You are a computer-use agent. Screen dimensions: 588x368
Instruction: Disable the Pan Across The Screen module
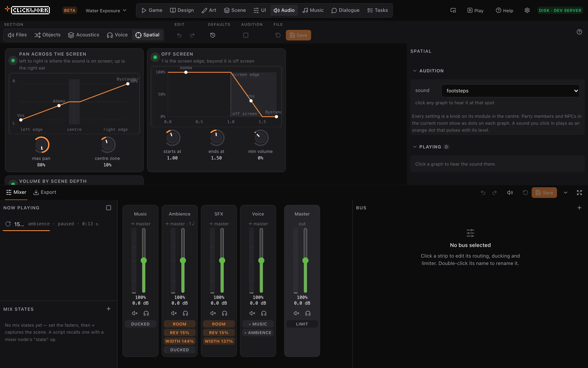[x=13, y=61]
